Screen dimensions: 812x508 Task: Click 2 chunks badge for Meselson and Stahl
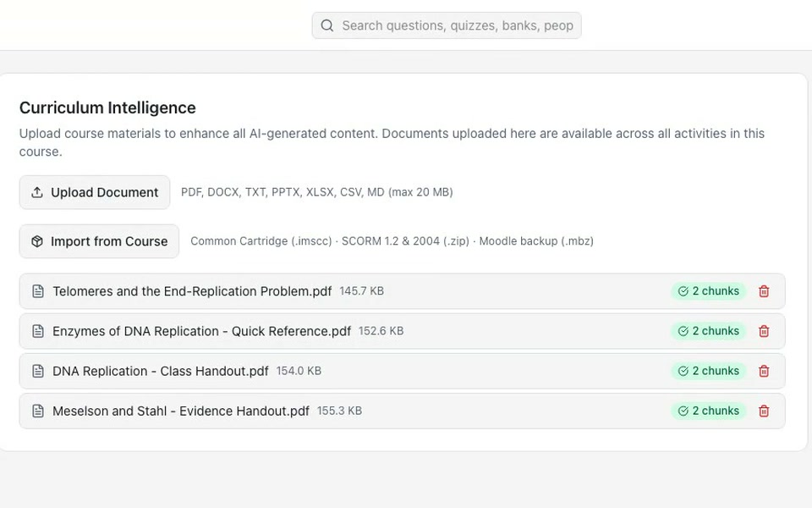click(x=709, y=411)
